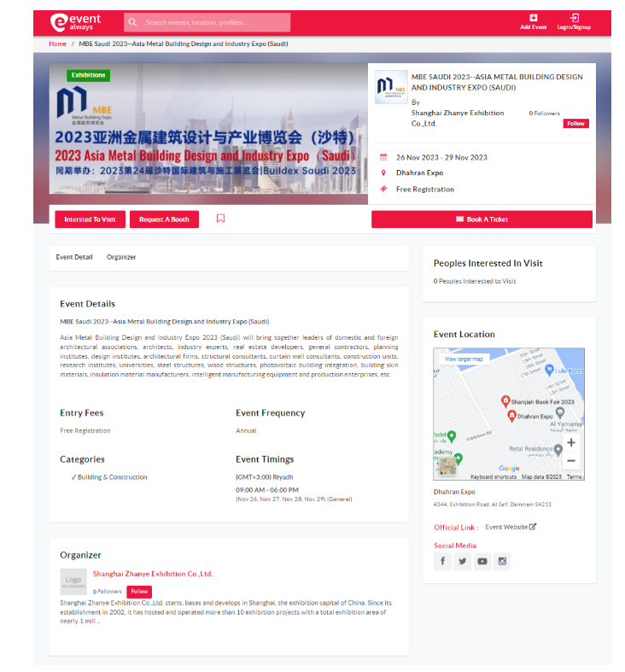Open Event Website official link
This screenshot has height=672, width=625.
[x=511, y=527]
